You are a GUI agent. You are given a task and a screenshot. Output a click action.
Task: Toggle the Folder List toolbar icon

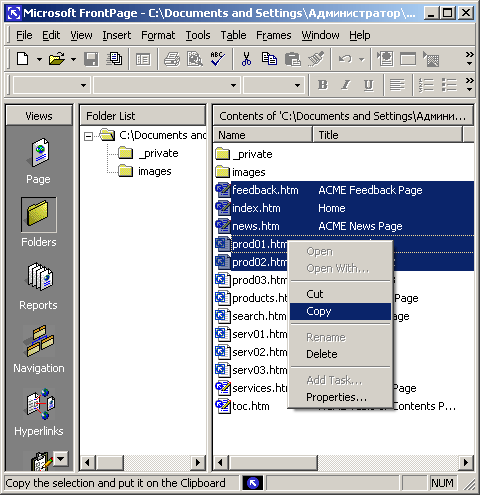143,59
